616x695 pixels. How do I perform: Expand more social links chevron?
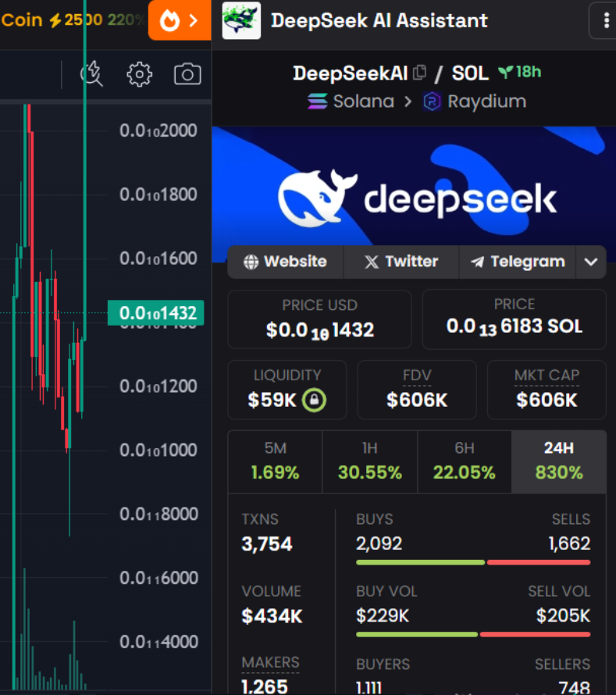591,262
